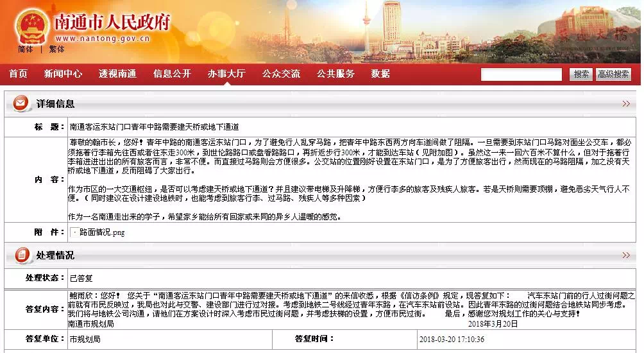Open the 公众交流 navigation item

tap(282, 74)
